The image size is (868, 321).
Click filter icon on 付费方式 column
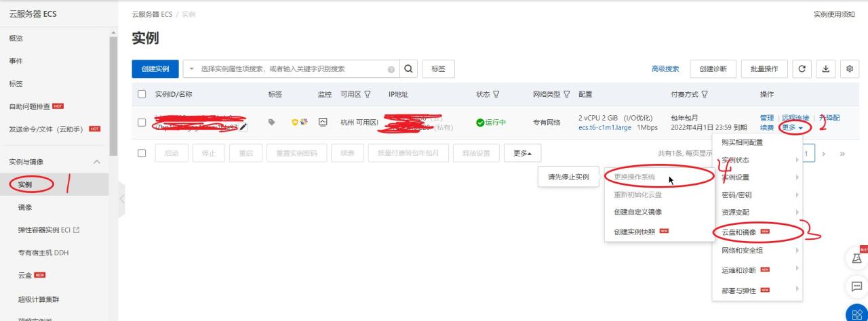(x=705, y=94)
